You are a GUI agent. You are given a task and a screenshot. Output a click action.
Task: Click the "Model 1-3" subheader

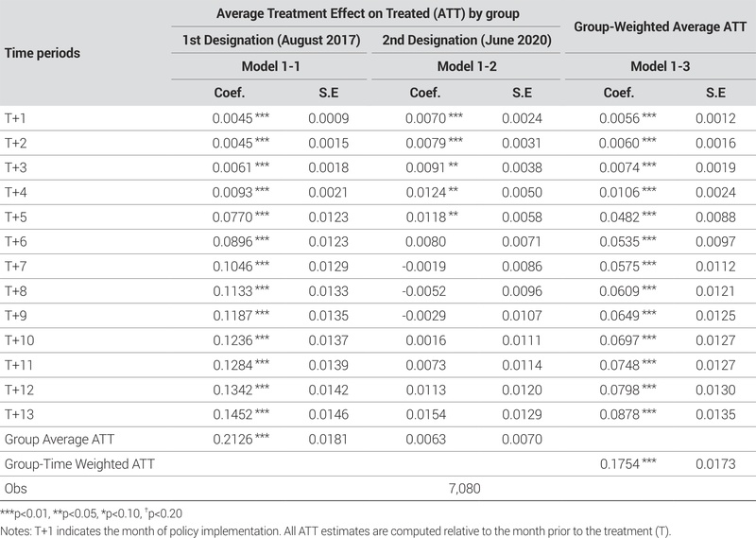tap(658, 68)
